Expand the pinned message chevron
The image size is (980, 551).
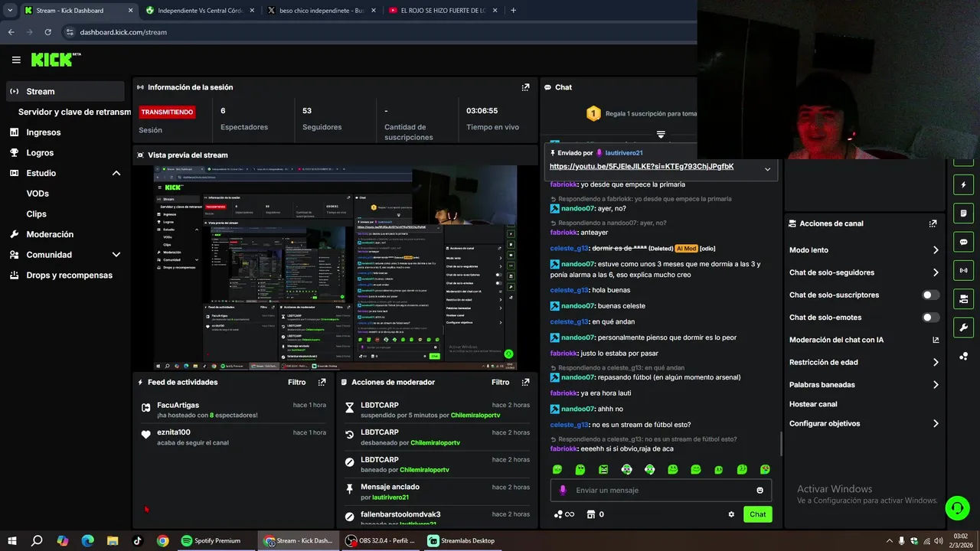pyautogui.click(x=767, y=169)
